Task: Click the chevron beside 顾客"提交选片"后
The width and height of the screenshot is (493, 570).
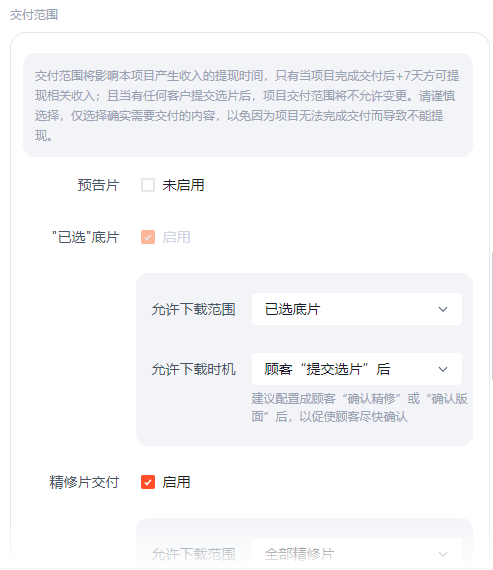Action: tap(443, 369)
